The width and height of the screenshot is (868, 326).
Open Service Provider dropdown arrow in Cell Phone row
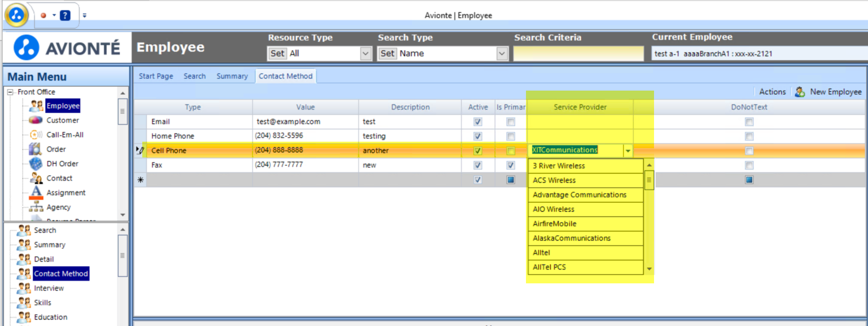pyautogui.click(x=628, y=151)
